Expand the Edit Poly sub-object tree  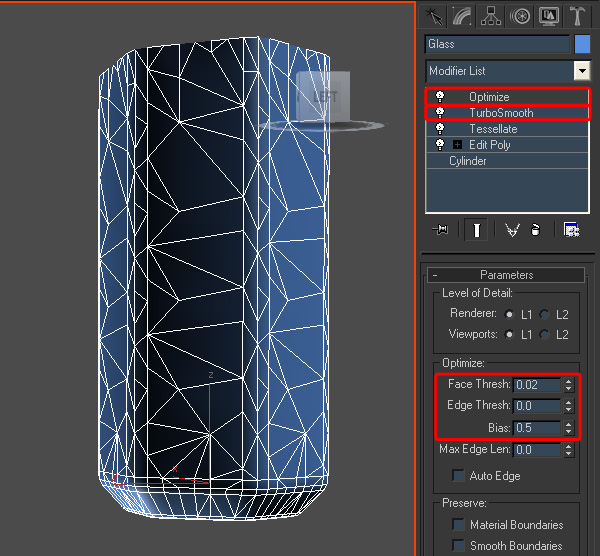[x=457, y=145]
